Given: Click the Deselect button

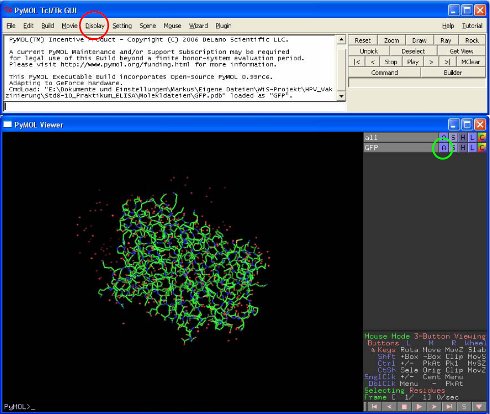Looking at the screenshot, I should (413, 51).
